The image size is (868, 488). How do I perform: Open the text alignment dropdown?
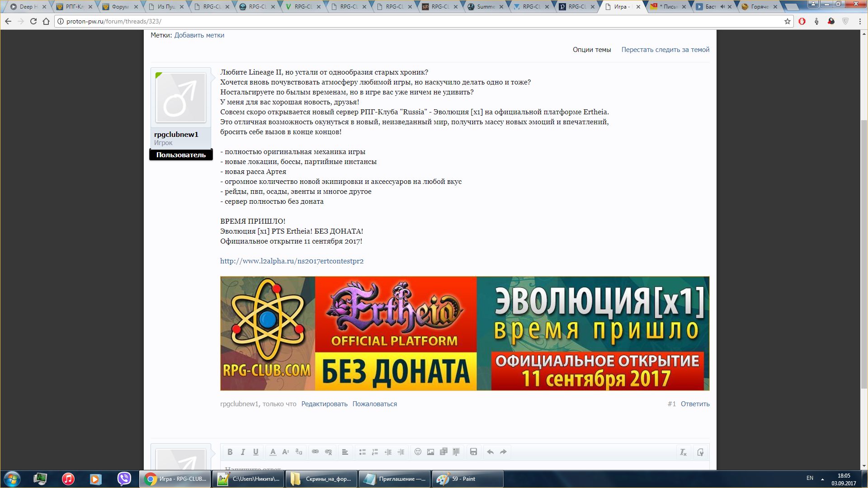tap(345, 452)
